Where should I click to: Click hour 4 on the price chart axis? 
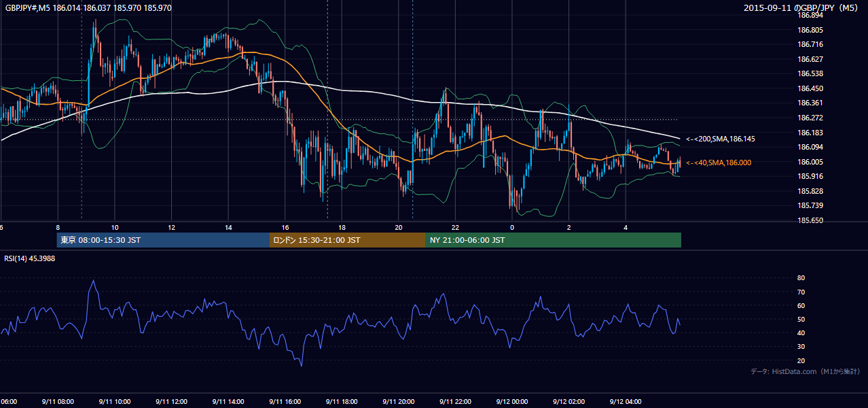[x=626, y=228]
